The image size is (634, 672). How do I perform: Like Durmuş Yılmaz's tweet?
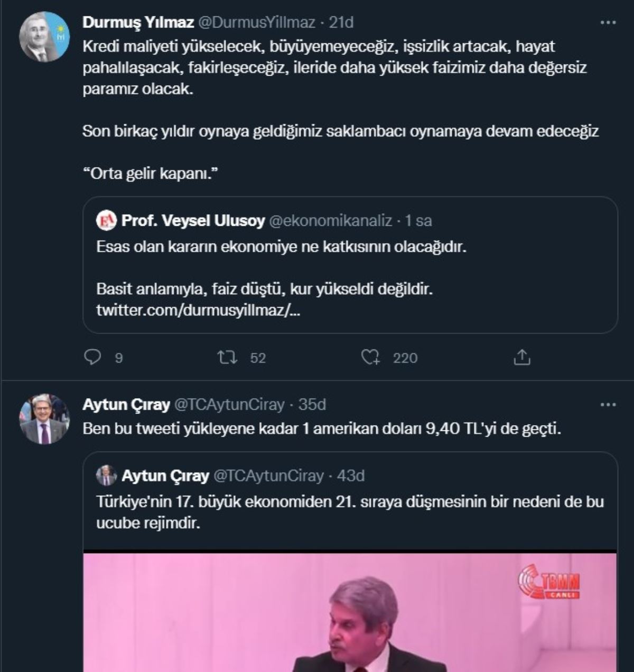coord(371,358)
